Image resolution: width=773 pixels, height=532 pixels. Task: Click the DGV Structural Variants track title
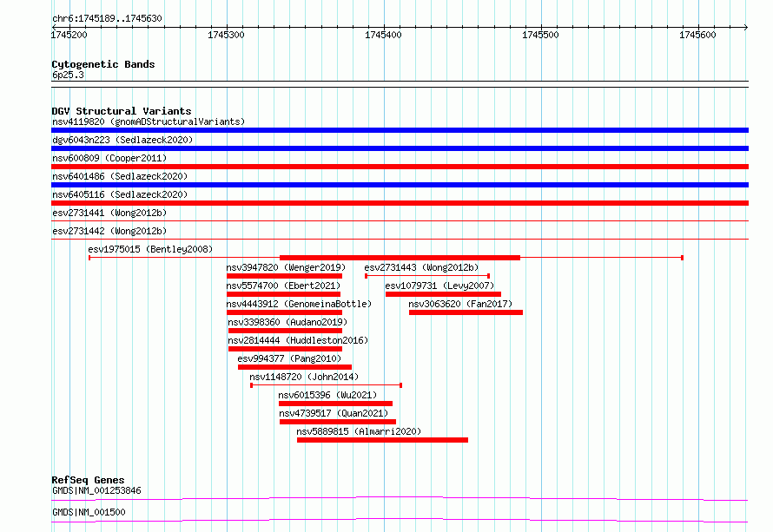click(122, 111)
